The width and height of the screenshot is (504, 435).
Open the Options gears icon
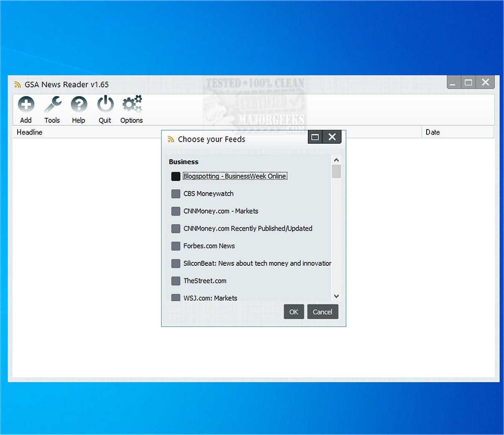coord(132,105)
